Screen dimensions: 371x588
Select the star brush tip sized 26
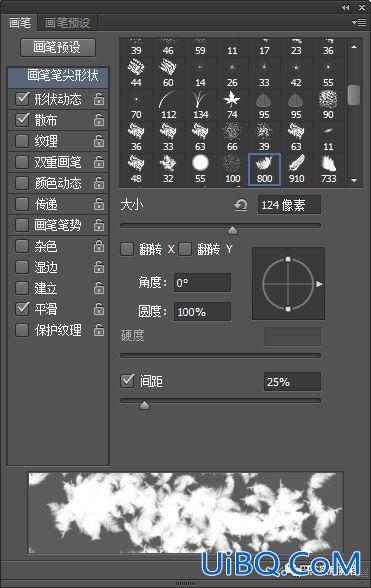coord(232,74)
